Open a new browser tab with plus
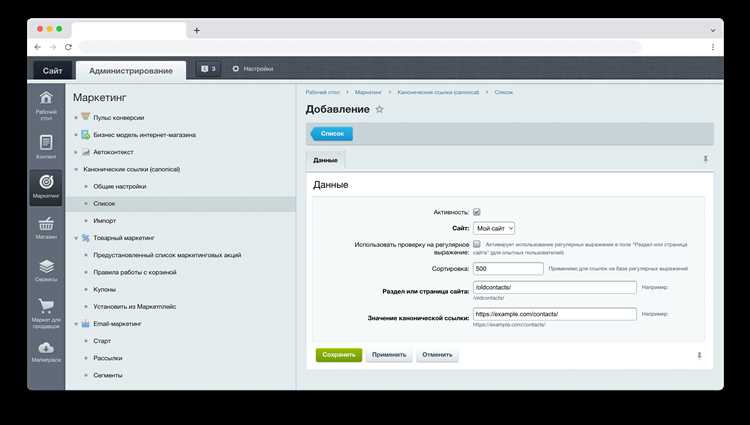The width and height of the screenshot is (750, 425). click(197, 31)
